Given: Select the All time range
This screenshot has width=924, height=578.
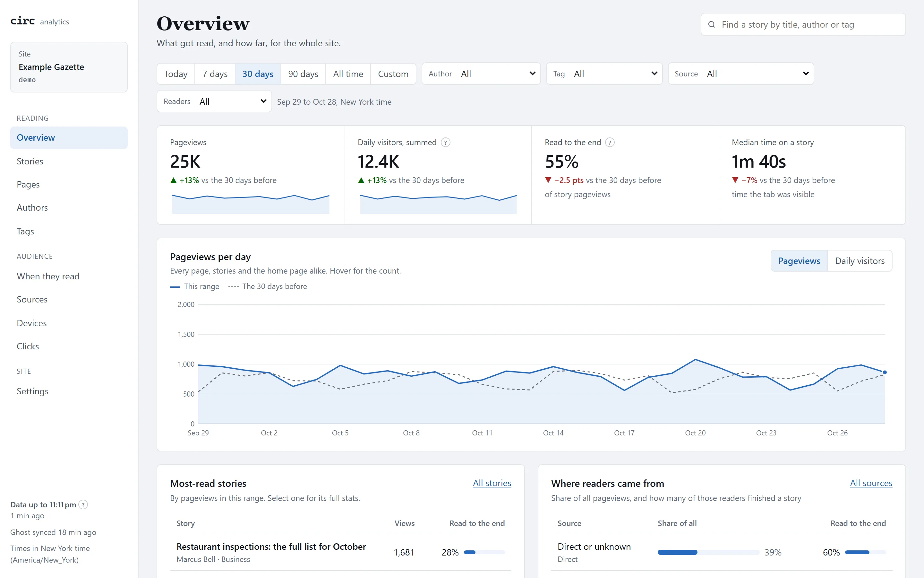Looking at the screenshot, I should point(348,74).
